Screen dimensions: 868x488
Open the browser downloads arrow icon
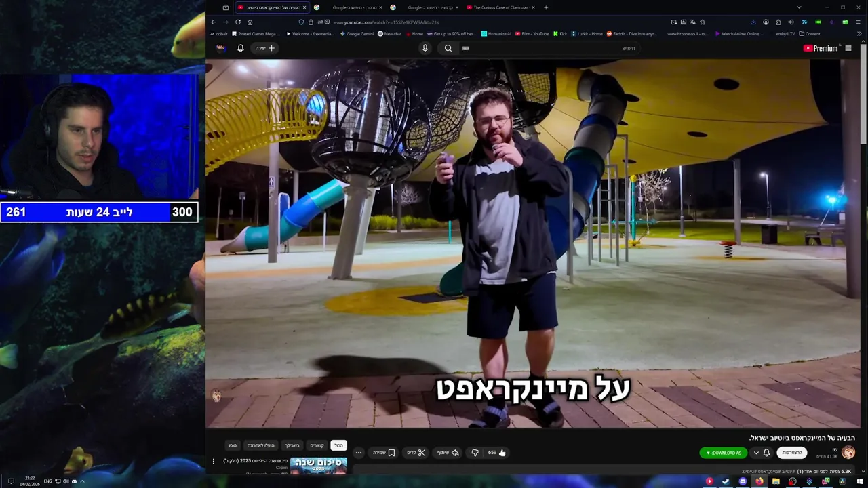(753, 22)
